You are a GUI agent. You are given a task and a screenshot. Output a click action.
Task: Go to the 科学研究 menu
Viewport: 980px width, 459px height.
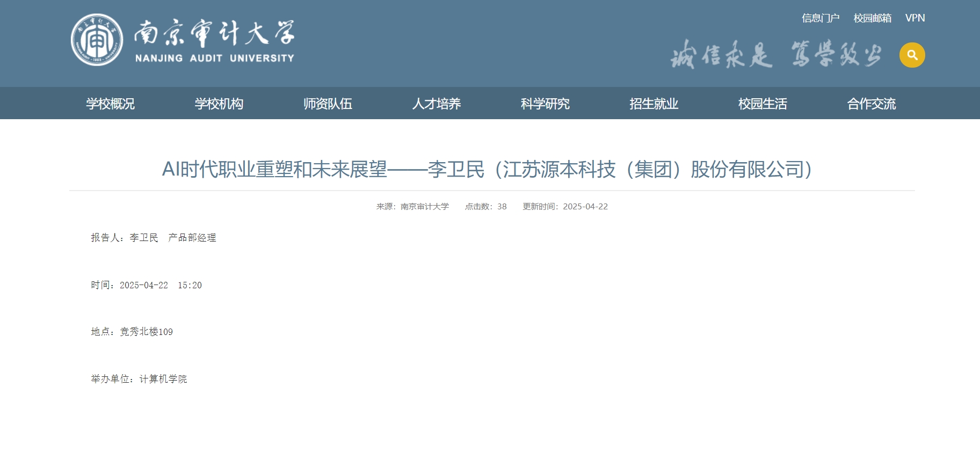point(545,104)
